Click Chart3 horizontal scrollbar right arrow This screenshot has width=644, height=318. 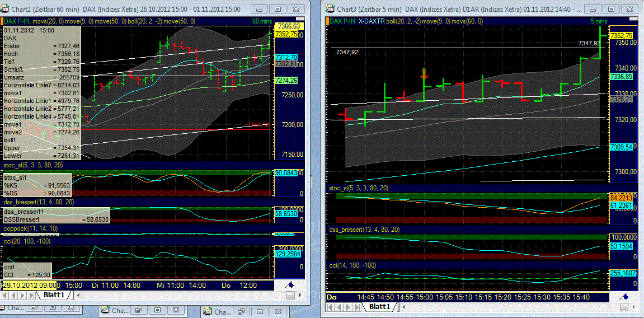tap(635, 306)
